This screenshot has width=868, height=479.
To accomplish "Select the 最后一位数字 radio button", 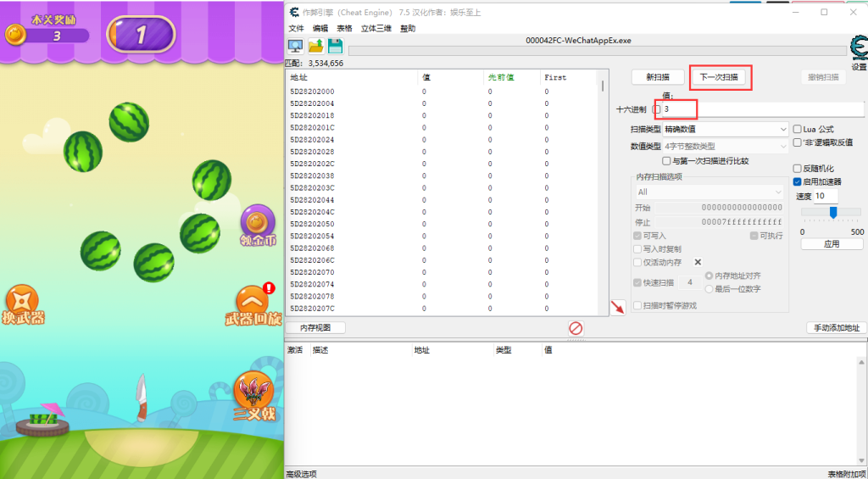I will pyautogui.click(x=709, y=289).
